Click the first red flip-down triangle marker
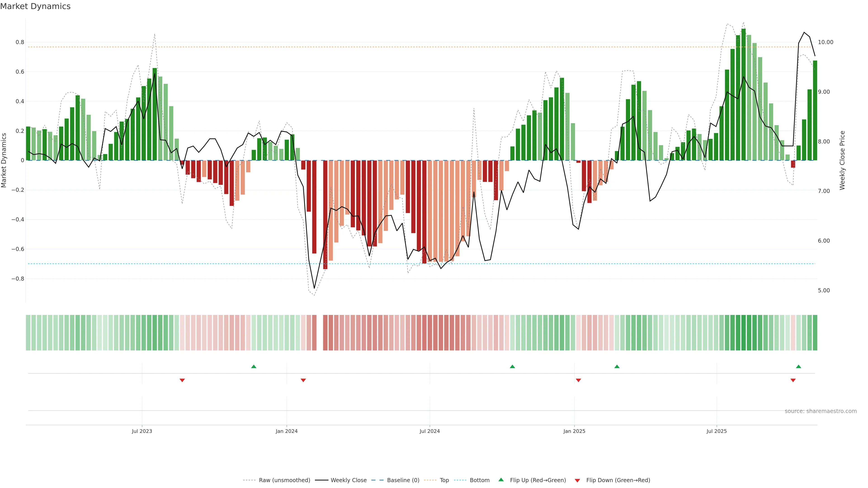 pos(182,380)
